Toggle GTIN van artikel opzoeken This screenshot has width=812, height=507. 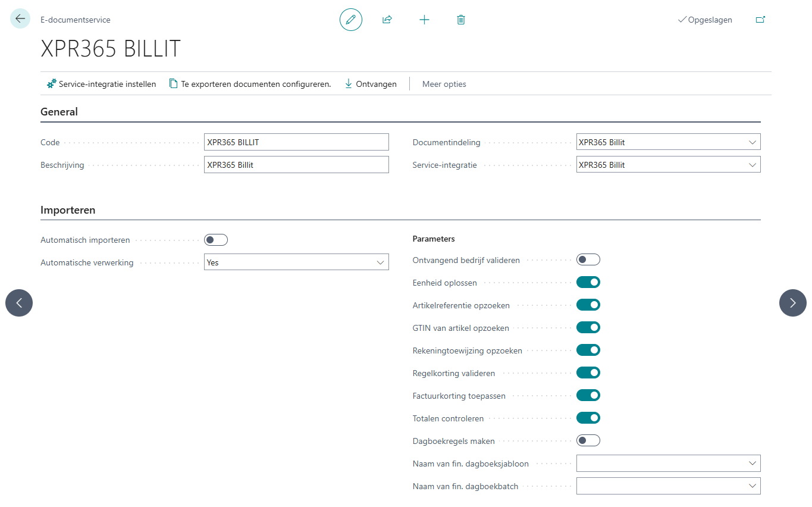click(x=588, y=327)
